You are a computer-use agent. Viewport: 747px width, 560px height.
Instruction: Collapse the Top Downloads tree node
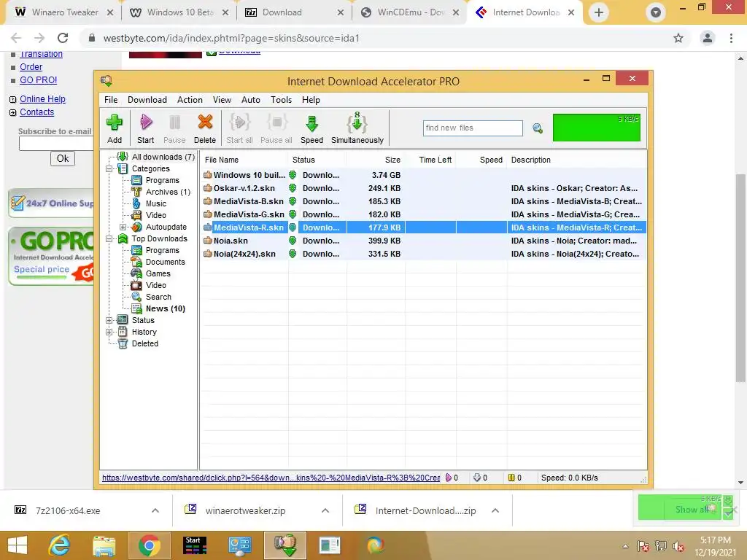tap(109, 238)
